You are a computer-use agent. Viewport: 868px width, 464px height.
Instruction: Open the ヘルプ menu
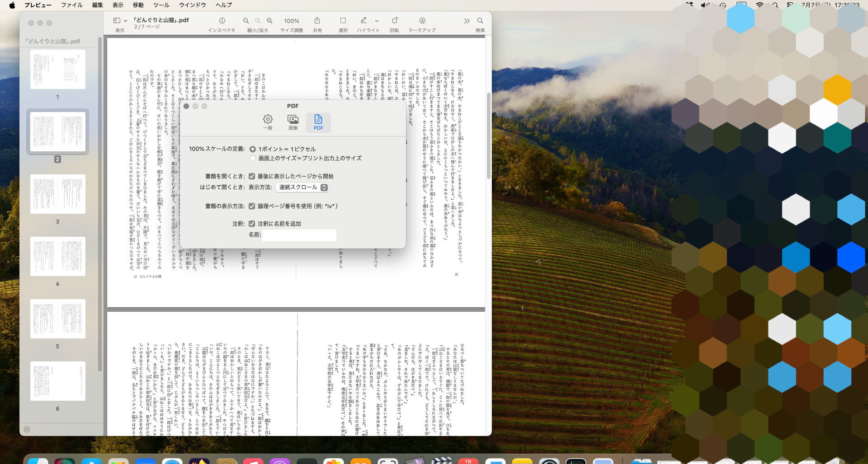tap(224, 5)
